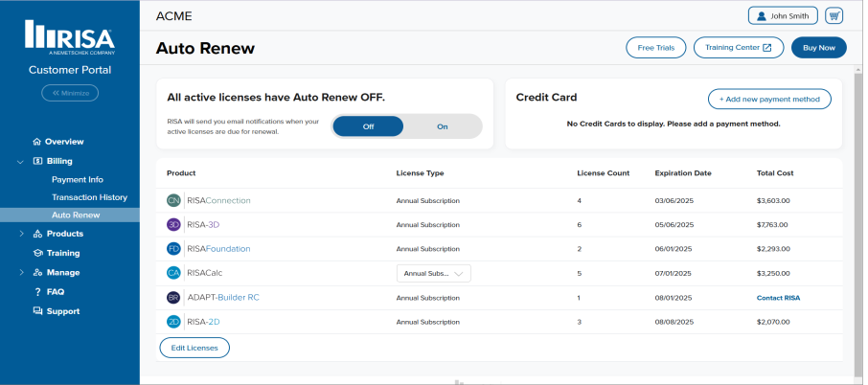Click the Overview home icon
Screen dimensions: 868x385
37,142
